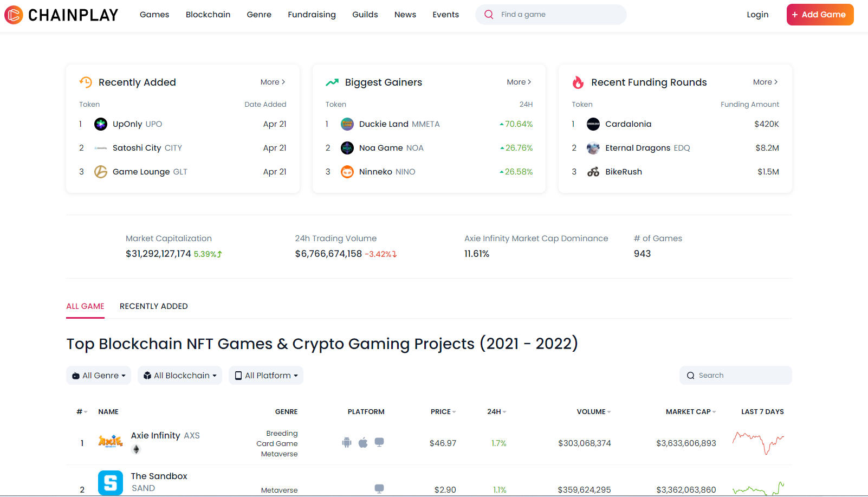Click The Sandbox 7-day sparkline chart
This screenshot has width=868, height=497.
point(758,488)
